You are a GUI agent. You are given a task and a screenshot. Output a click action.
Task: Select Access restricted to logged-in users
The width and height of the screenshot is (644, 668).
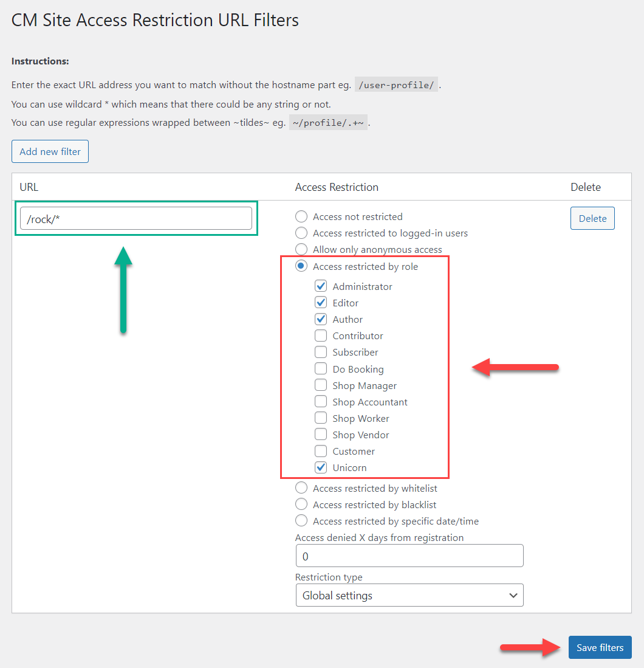coord(301,233)
